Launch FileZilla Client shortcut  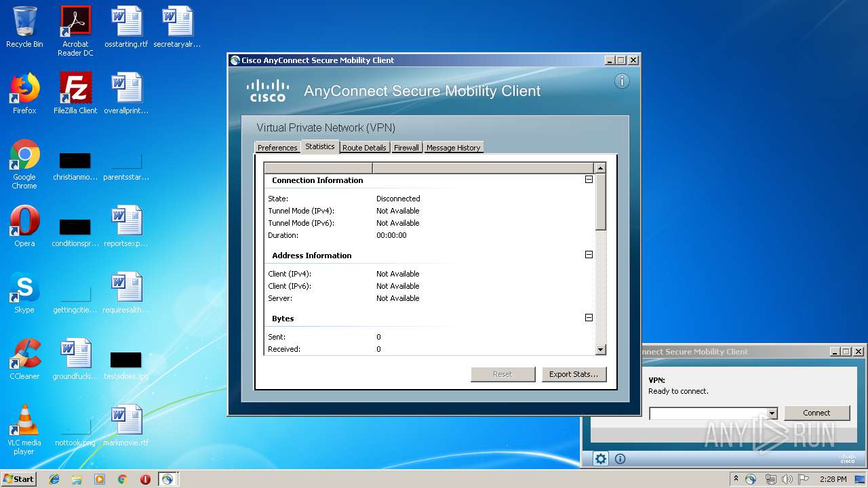[x=75, y=94]
